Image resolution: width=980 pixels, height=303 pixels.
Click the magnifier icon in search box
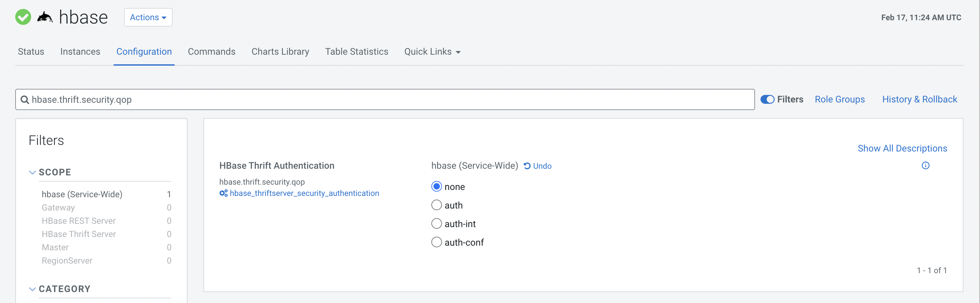[x=25, y=100]
